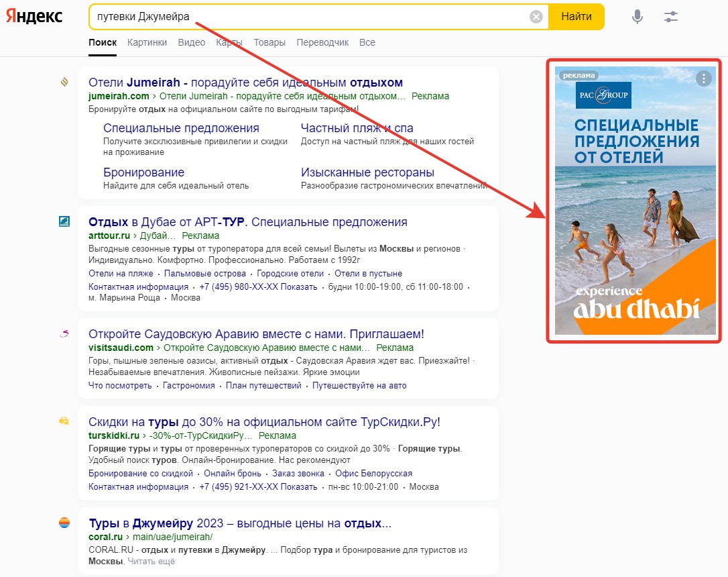
Task: Open Отдых в Дубае от АРТ-ТУР result
Action: pyautogui.click(x=248, y=222)
